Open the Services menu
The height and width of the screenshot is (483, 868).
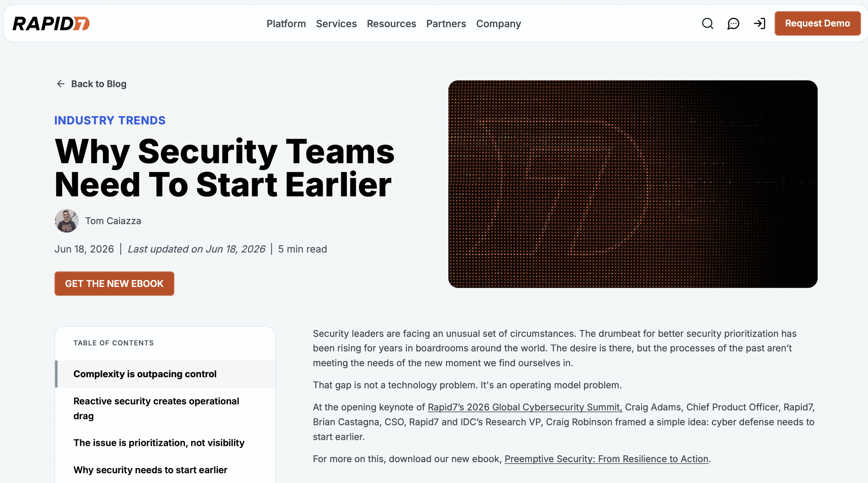336,24
